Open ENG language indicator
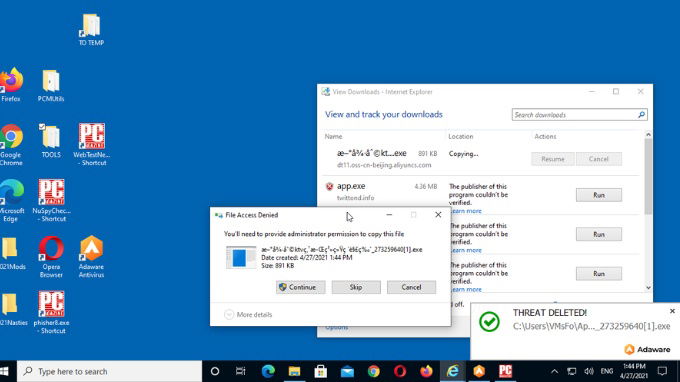This screenshot has width=680, height=382. pyautogui.click(x=607, y=371)
